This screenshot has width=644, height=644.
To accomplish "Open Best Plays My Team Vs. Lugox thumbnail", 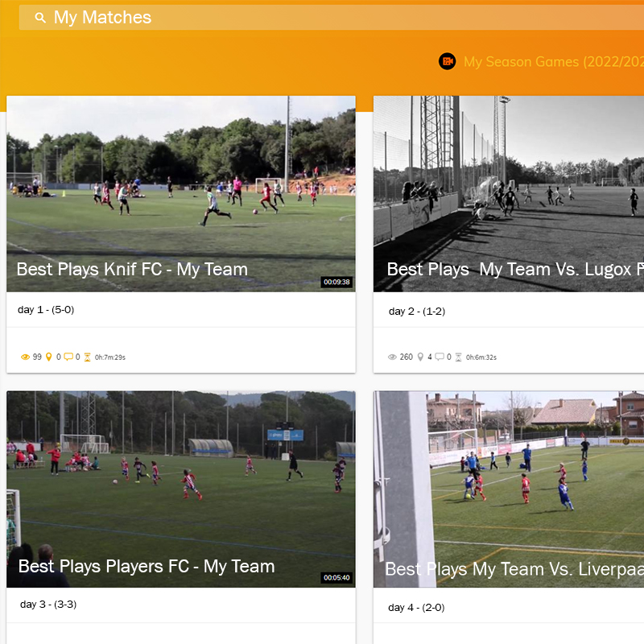I will pyautogui.click(x=509, y=193).
